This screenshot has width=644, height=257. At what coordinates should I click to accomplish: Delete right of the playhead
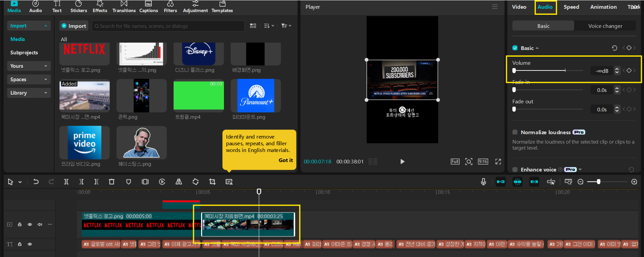pyautogui.click(x=96, y=182)
